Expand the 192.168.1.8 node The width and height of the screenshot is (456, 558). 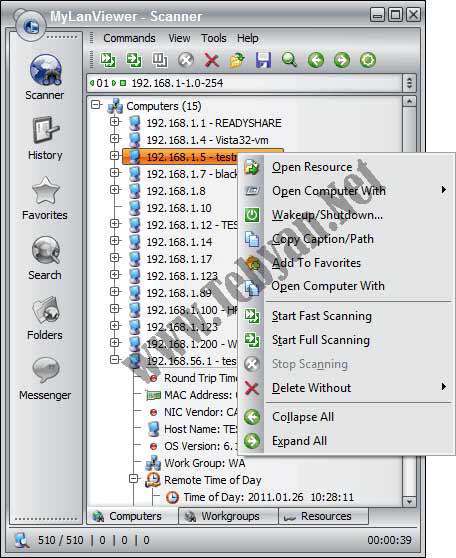(114, 190)
